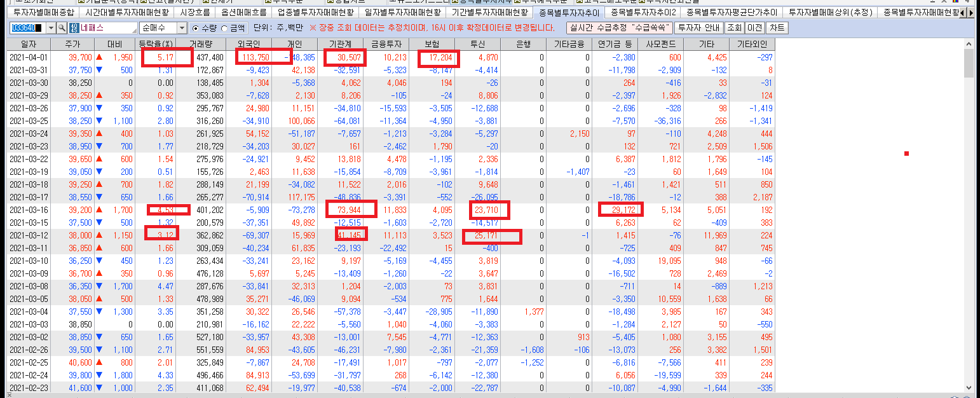Click the 기타금융 column header
Image resolution: width=980 pixels, height=398 pixels.
click(x=569, y=45)
